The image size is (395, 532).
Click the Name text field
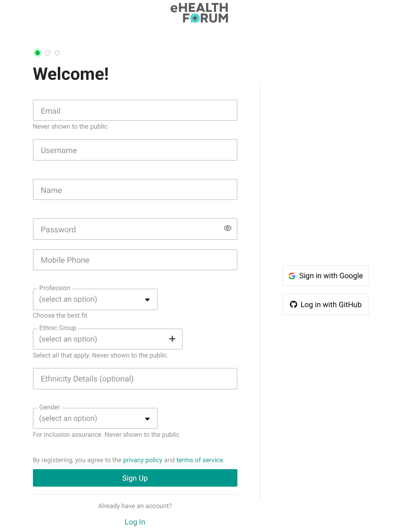click(135, 190)
